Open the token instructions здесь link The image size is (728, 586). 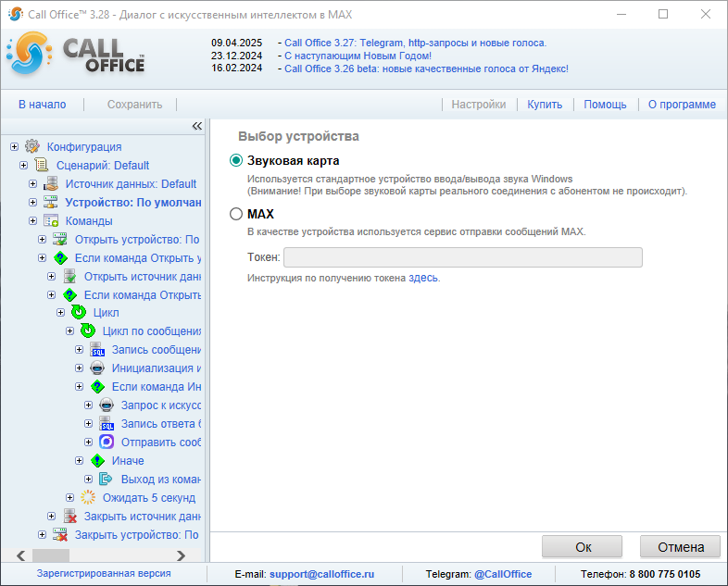pyautogui.click(x=423, y=278)
